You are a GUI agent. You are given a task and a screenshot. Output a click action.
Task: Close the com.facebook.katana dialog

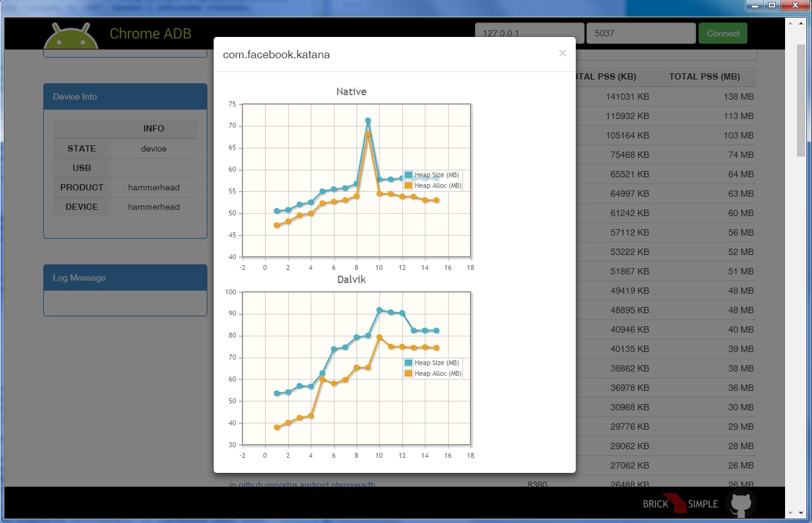coord(562,53)
